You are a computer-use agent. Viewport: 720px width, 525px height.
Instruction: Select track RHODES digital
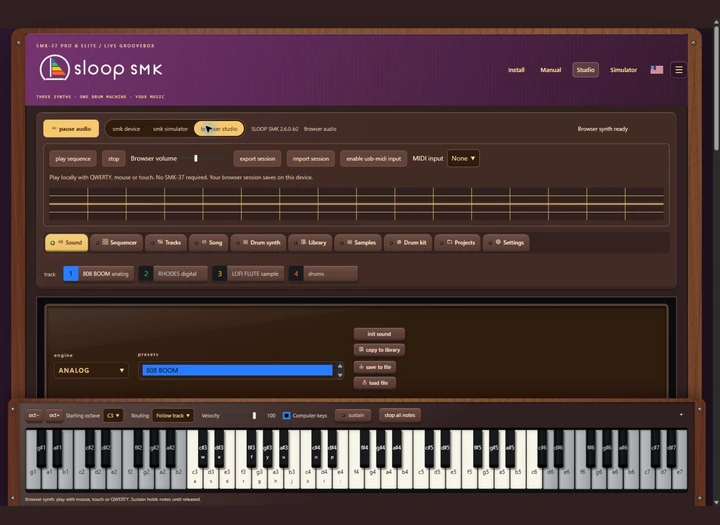point(173,274)
